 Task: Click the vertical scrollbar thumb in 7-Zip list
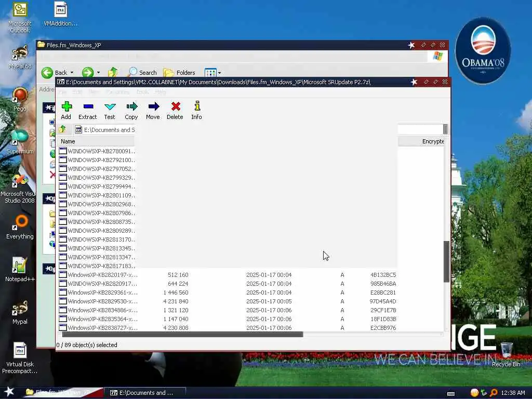coord(446,261)
